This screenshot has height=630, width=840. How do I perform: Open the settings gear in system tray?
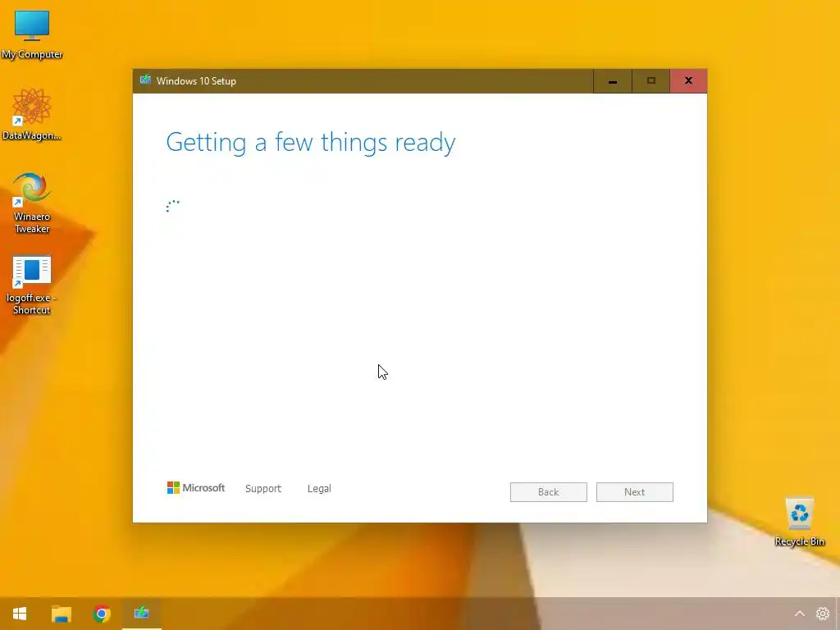pos(822,614)
